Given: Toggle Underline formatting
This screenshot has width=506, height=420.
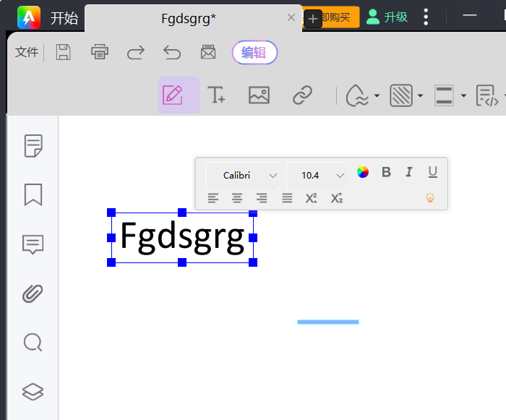Looking at the screenshot, I should pos(432,172).
